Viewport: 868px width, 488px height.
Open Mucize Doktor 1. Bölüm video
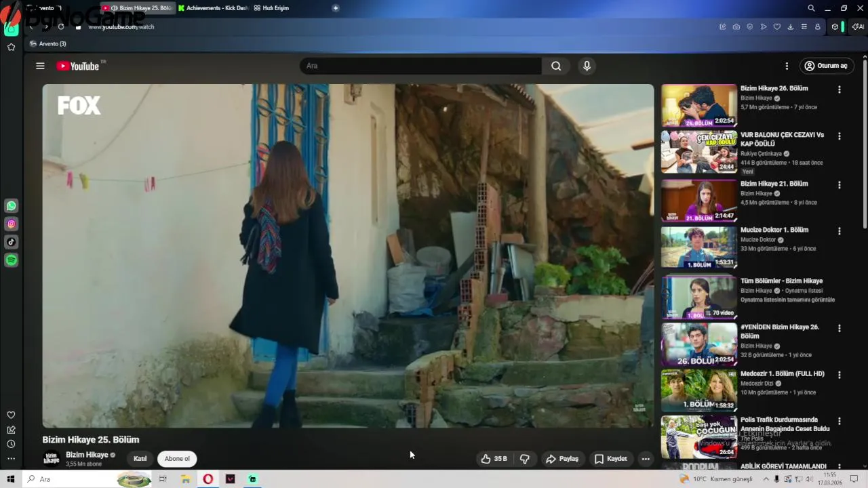click(x=774, y=230)
